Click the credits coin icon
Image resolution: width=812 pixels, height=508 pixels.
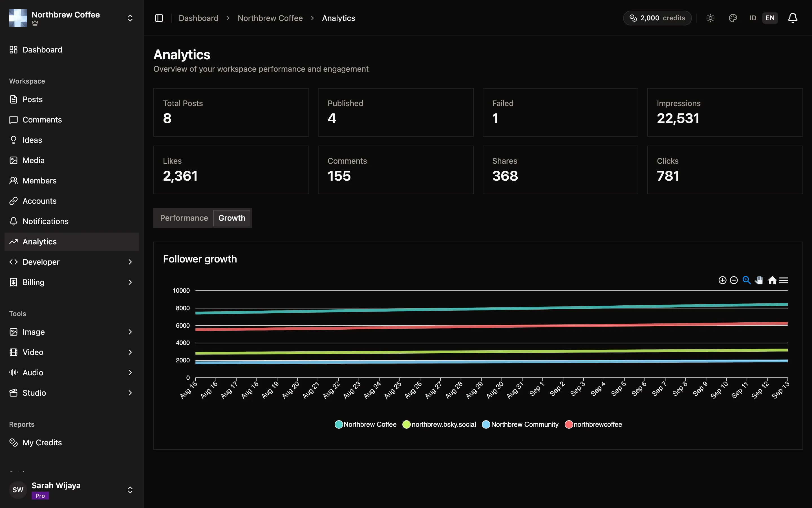[x=633, y=18]
